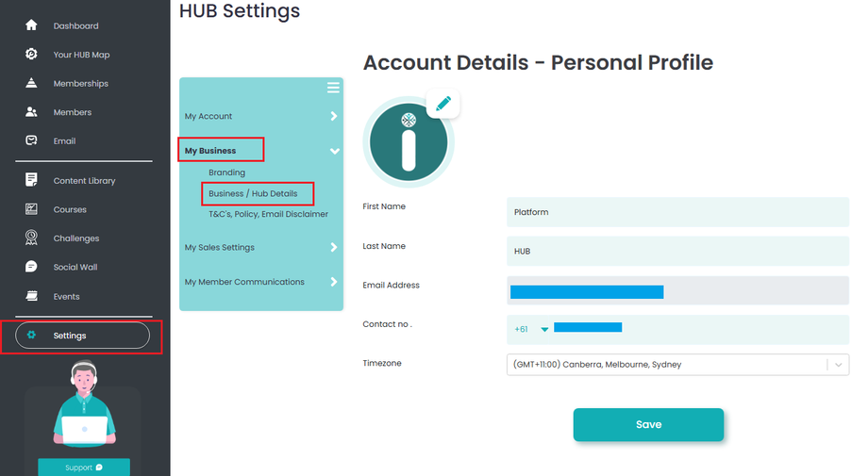Image resolution: width=868 pixels, height=476 pixels.
Task: Click the Social Wall chat icon
Action: (x=31, y=267)
